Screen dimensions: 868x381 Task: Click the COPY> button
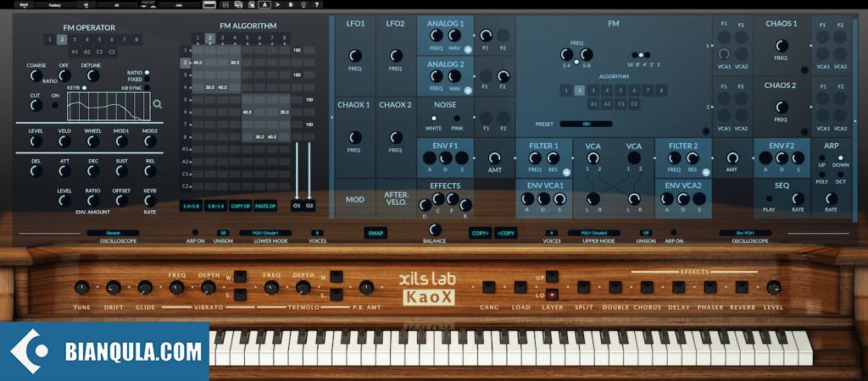coord(480,233)
